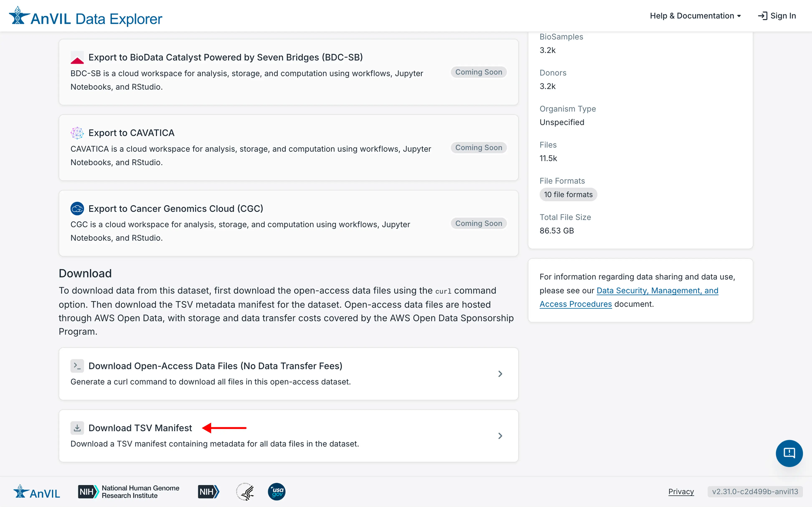Open the Help & Documentation dropdown
This screenshot has width=812, height=507.
tap(695, 15)
